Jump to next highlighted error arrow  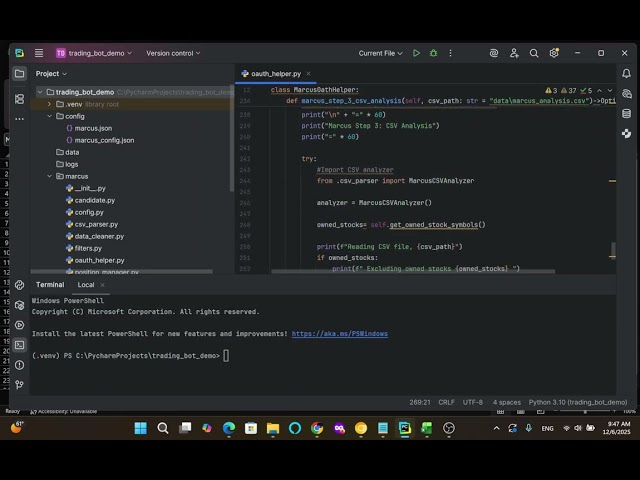pos(610,91)
